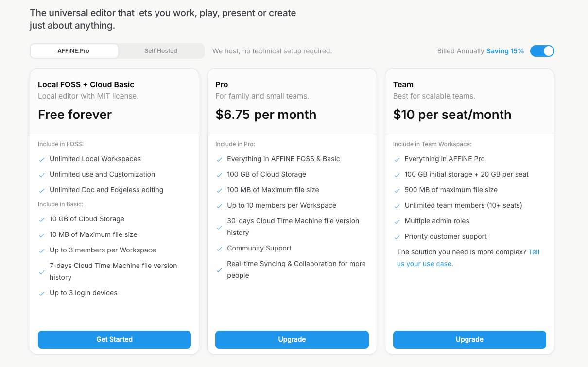Select the AFFiNE.Pro tab
The width and height of the screenshot is (588, 367).
tap(74, 51)
